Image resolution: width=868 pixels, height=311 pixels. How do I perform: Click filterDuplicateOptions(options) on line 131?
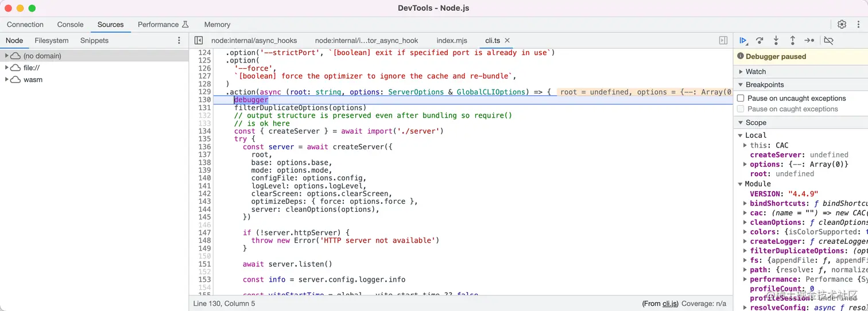click(x=300, y=108)
